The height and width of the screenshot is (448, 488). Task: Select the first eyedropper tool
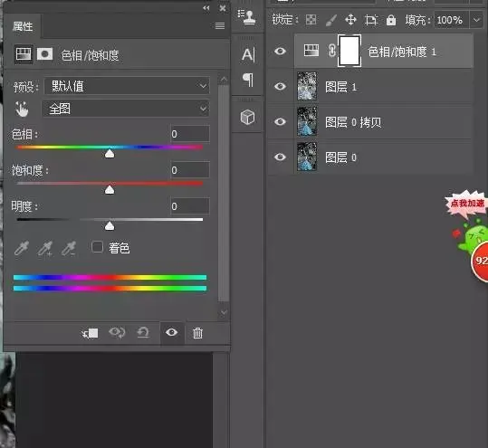[x=22, y=248]
